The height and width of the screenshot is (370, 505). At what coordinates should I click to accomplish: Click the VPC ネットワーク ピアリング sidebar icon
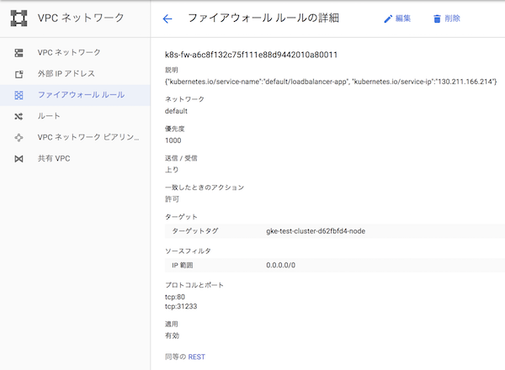[19, 137]
